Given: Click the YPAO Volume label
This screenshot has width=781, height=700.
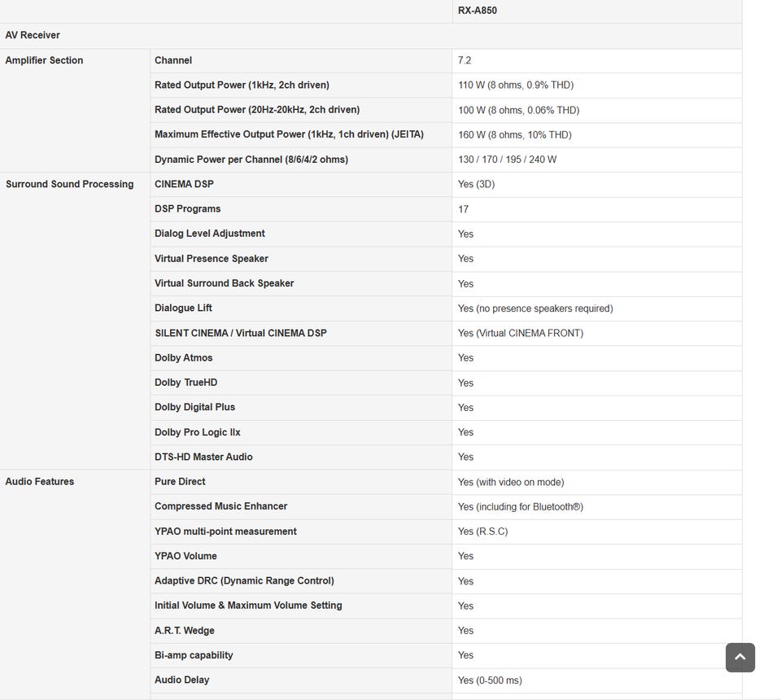Looking at the screenshot, I should click(x=185, y=556).
